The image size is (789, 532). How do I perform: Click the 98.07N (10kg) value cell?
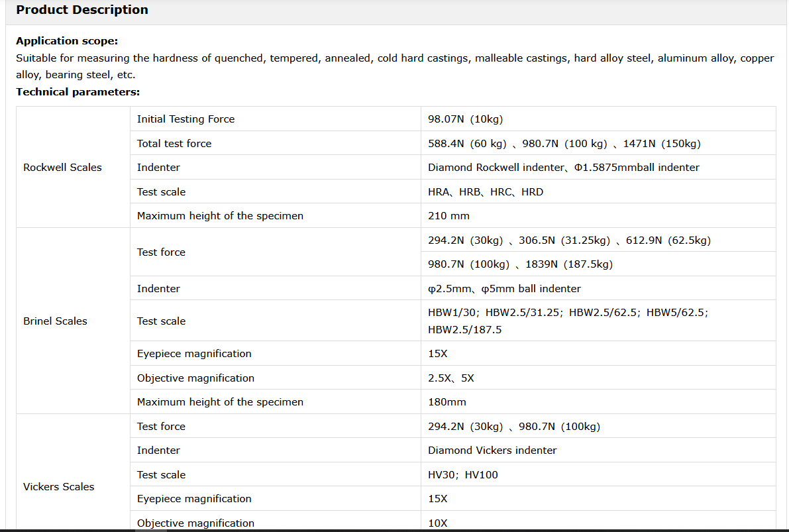[465, 119]
